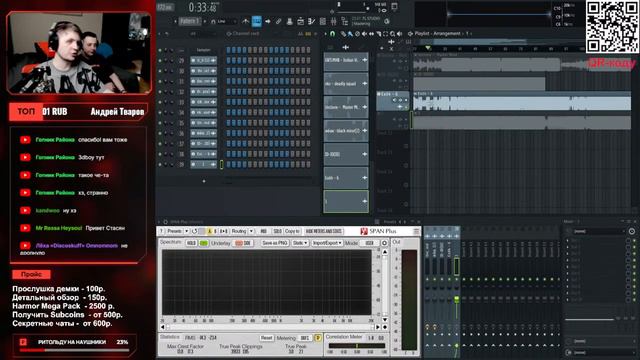Screen dimensions: 640x360
Task: Select the playlist Select tool
Action: [x=385, y=33]
